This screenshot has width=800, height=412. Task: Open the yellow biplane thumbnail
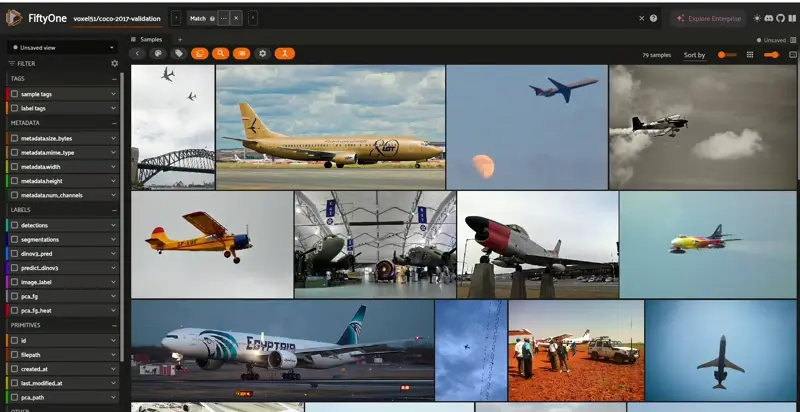[x=212, y=244]
